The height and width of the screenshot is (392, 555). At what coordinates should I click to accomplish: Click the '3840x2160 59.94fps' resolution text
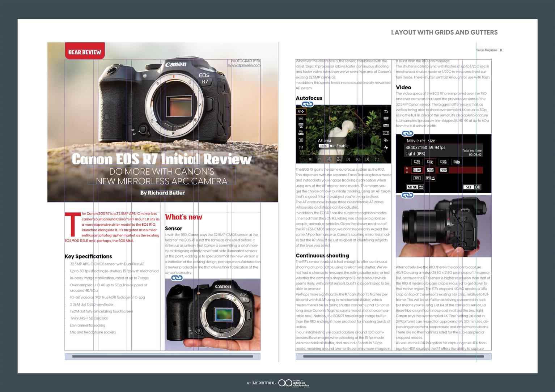[x=425, y=148]
